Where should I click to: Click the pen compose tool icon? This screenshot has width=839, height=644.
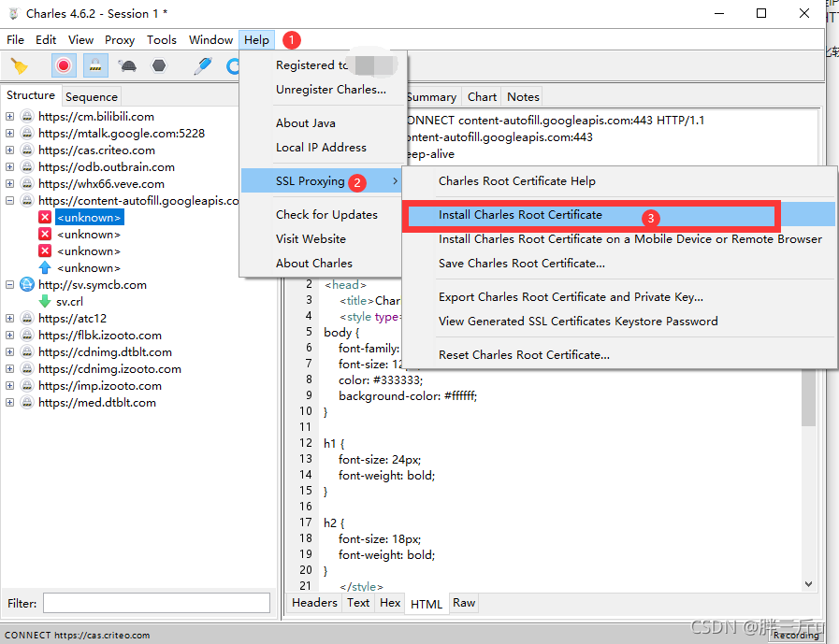203,65
